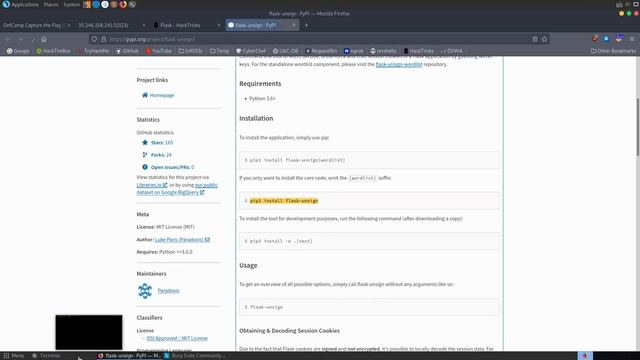Expand the Temp bookmarks folder
640x360 pixels.
coord(220,51)
